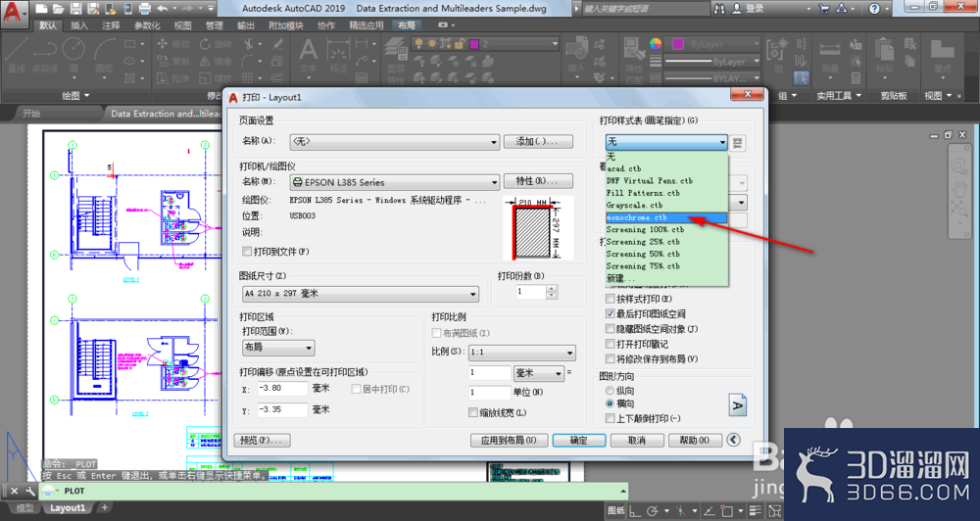Open the EPSON L385 Series printer dropdown
The height and width of the screenshot is (521, 980).
394,182
